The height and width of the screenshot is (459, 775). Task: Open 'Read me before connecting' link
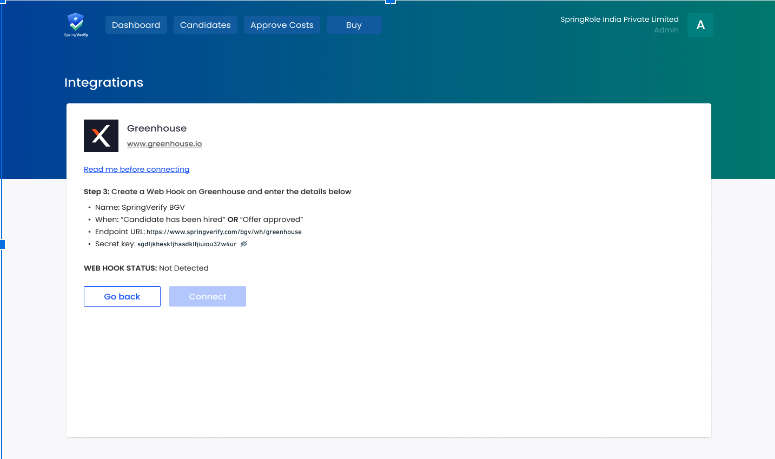136,169
